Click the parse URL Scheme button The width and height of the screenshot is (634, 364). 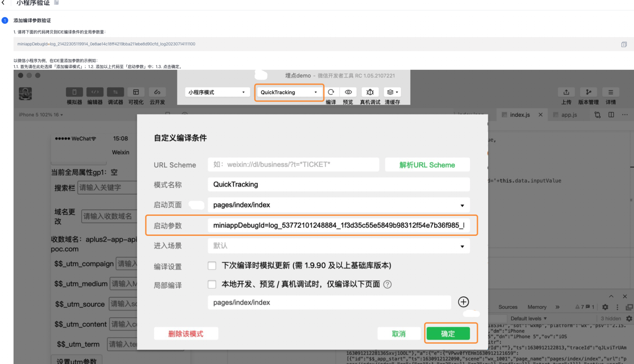tap(427, 165)
